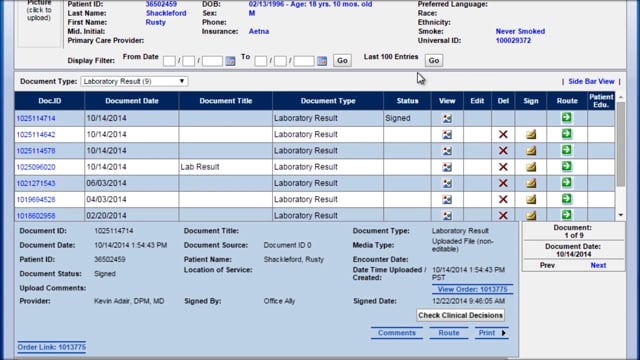The width and height of the screenshot is (640, 360).
Task: Sign document 1025114578
Action: (x=531, y=151)
